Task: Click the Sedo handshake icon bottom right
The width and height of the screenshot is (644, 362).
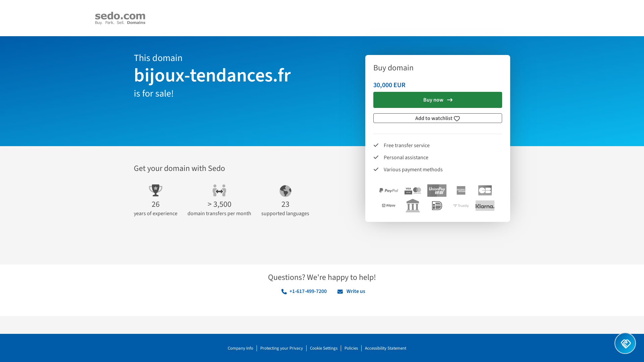Action: pos(625,343)
